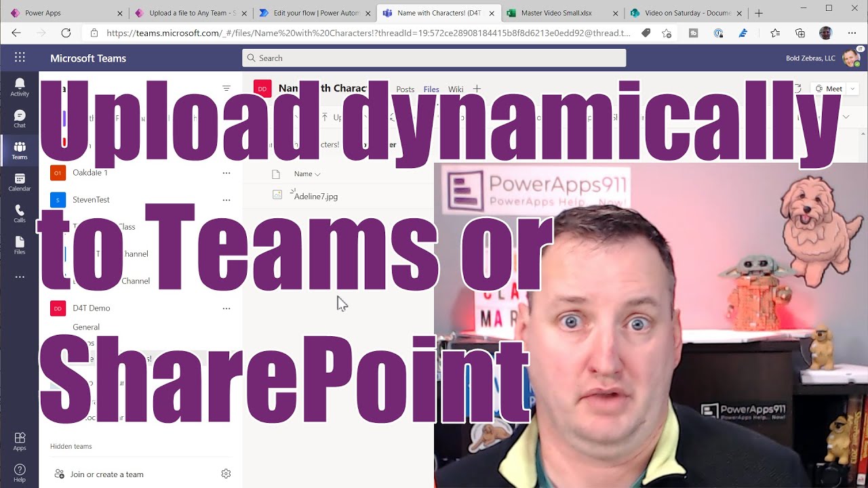Viewport: 868px width, 488px height.
Task: Click Join or create a team
Action: 99,474
